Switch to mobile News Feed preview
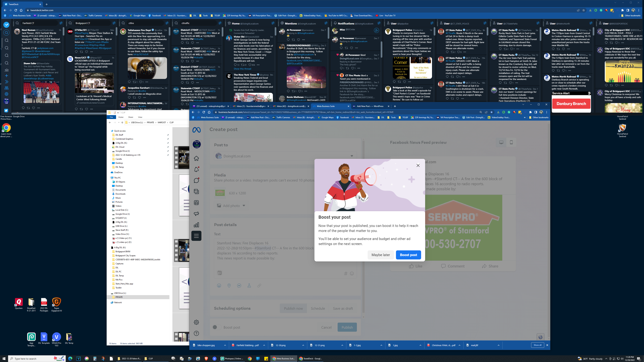This screenshot has width=644, height=362. click(511, 142)
